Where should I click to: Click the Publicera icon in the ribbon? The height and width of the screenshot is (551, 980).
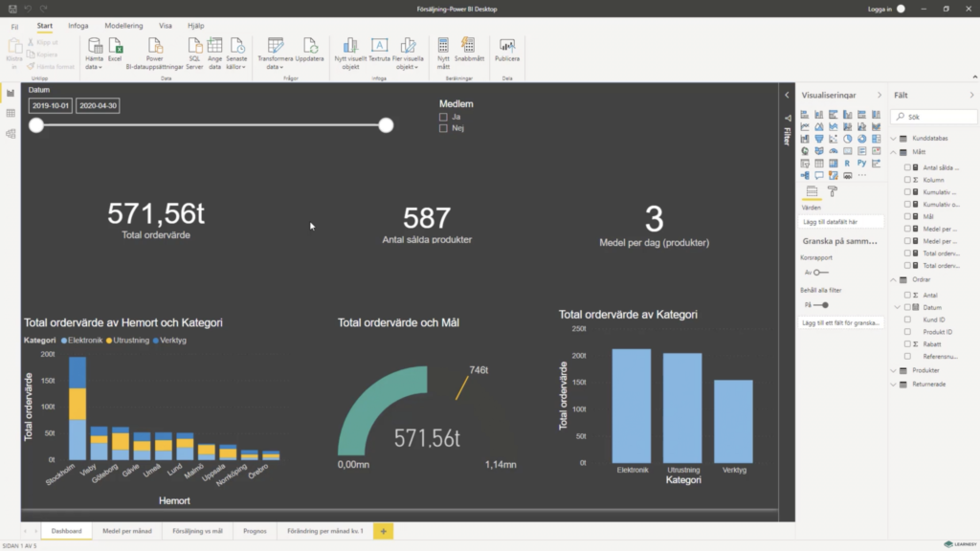point(507,50)
